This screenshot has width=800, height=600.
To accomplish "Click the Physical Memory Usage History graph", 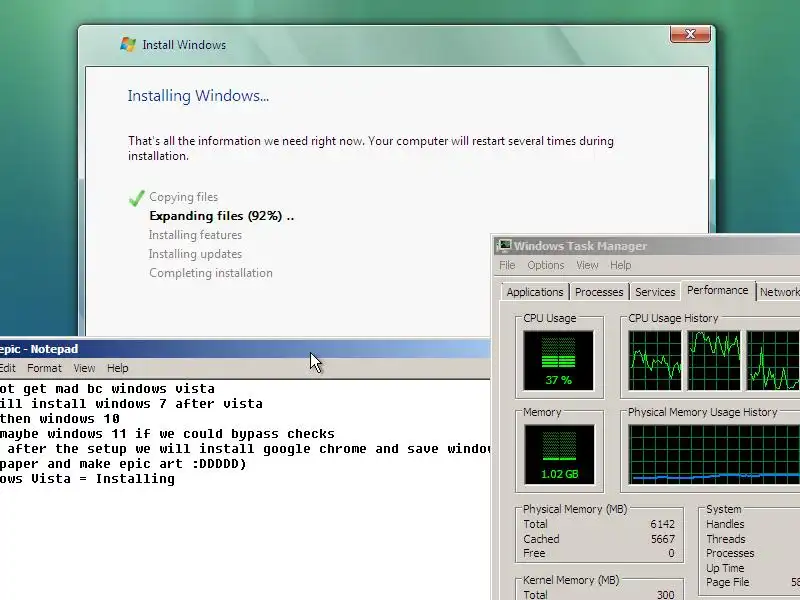I will (x=714, y=454).
